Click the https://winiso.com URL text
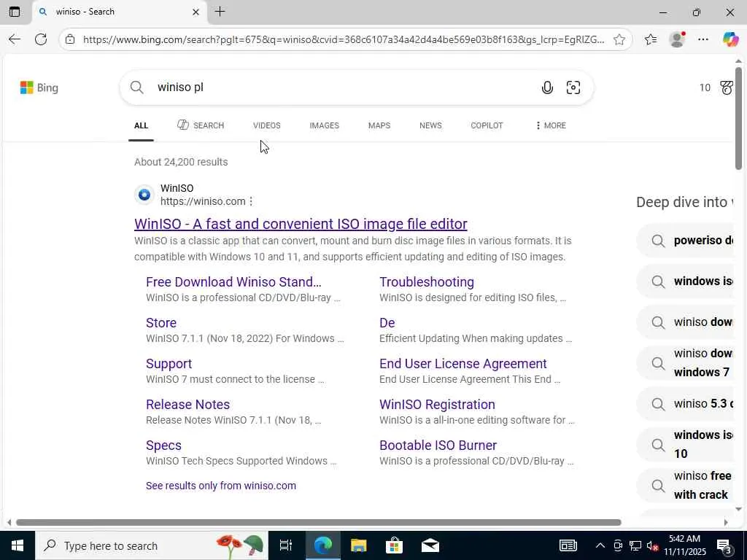The height and width of the screenshot is (560, 747). click(x=203, y=201)
